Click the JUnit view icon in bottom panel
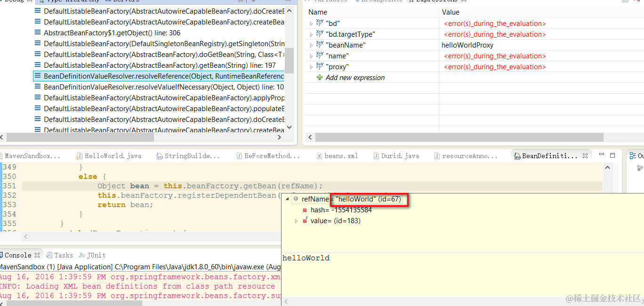The height and width of the screenshot is (306, 644). pyautogui.click(x=82, y=255)
